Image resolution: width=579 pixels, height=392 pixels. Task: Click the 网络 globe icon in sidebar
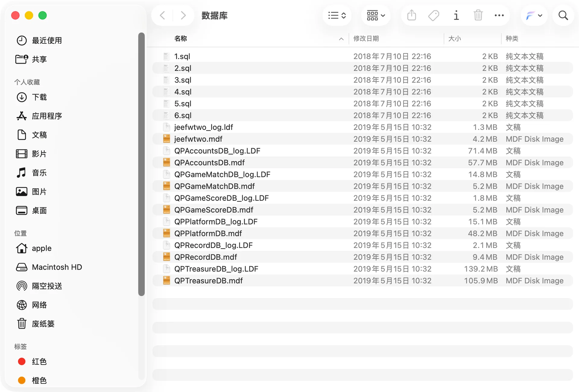click(x=21, y=305)
